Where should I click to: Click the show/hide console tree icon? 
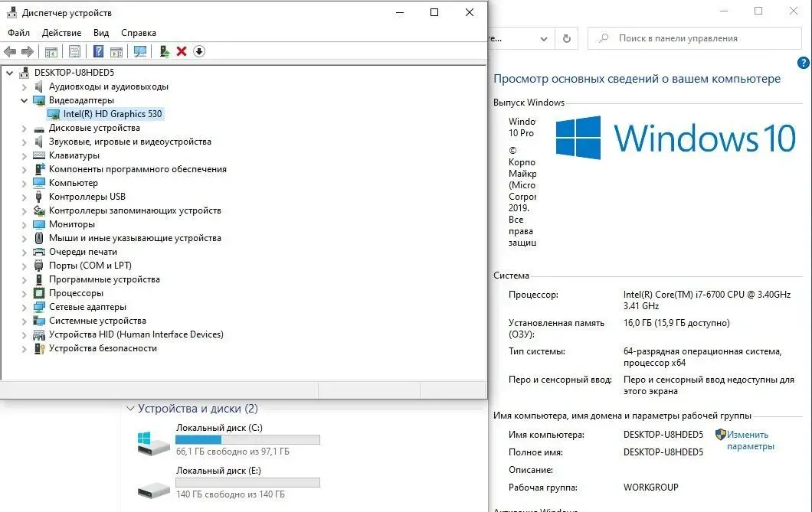pos(51,51)
